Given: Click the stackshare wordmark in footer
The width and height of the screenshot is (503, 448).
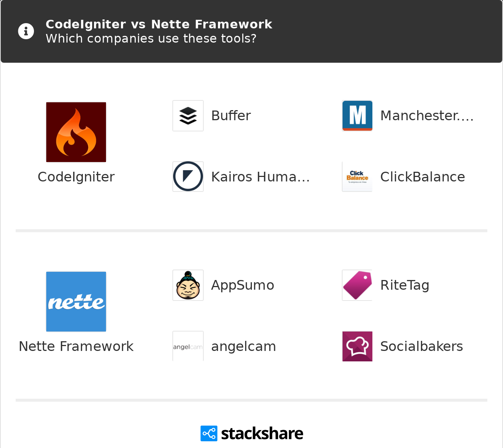Looking at the screenshot, I should tap(262, 433).
